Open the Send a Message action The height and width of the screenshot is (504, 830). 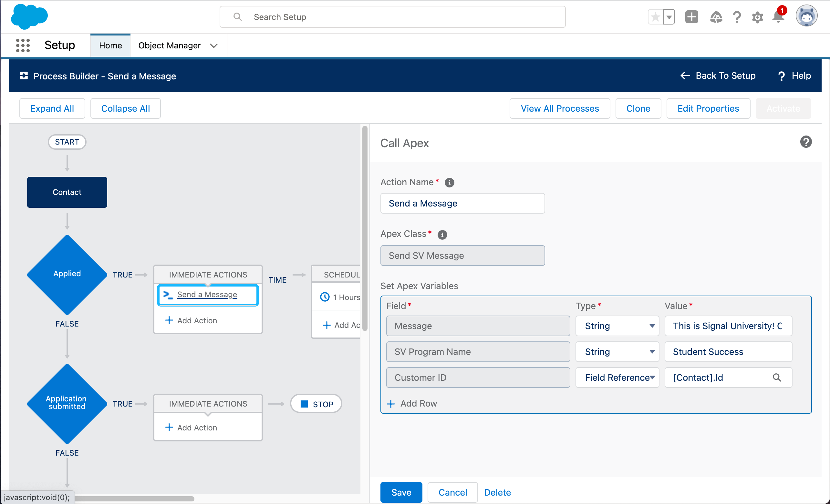(207, 294)
